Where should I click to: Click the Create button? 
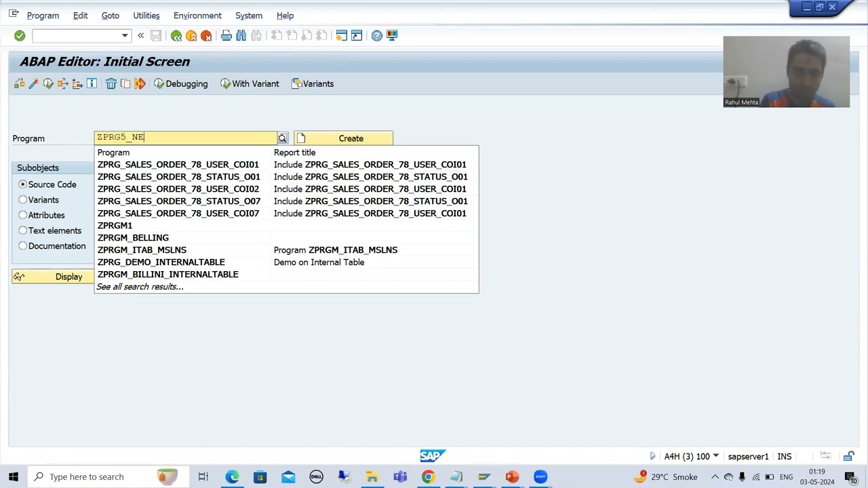(343, 138)
